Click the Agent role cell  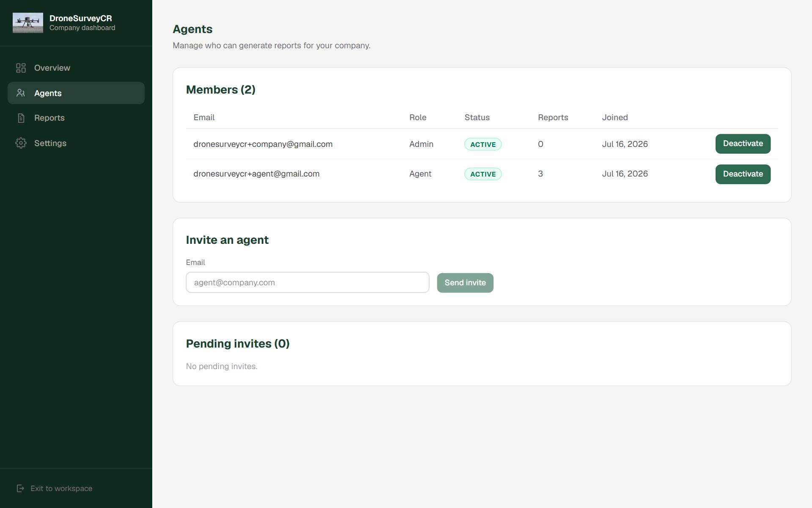point(420,174)
